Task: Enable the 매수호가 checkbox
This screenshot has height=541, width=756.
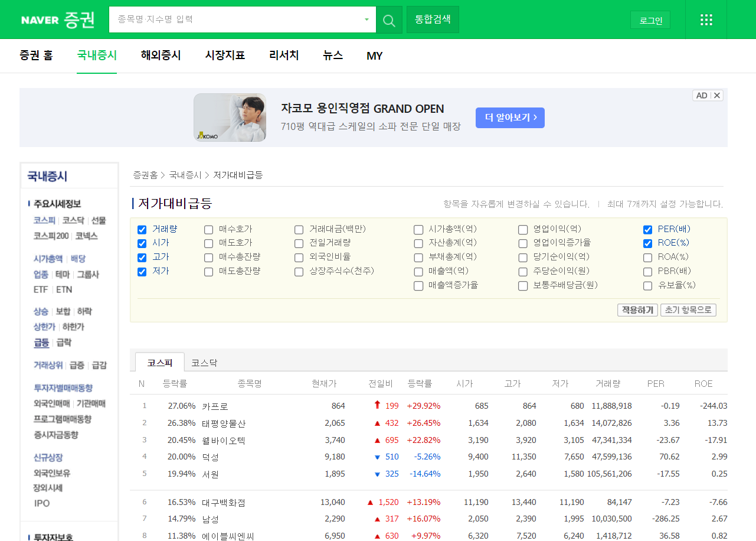Action: coord(208,229)
